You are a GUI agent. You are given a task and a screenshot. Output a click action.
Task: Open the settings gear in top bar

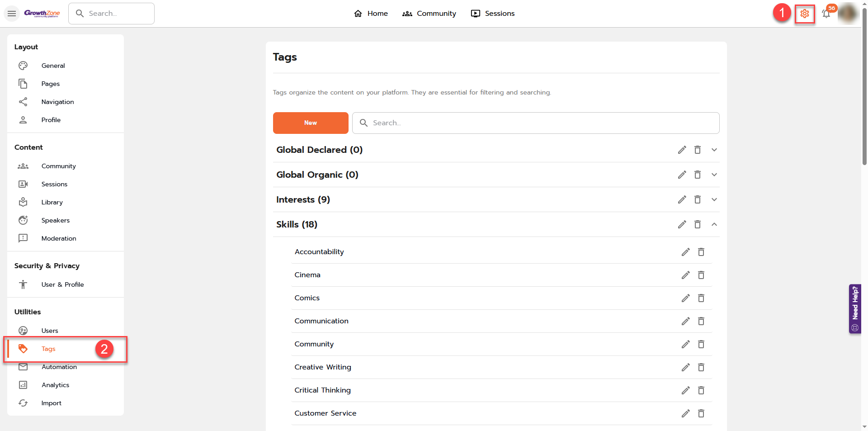pos(805,14)
